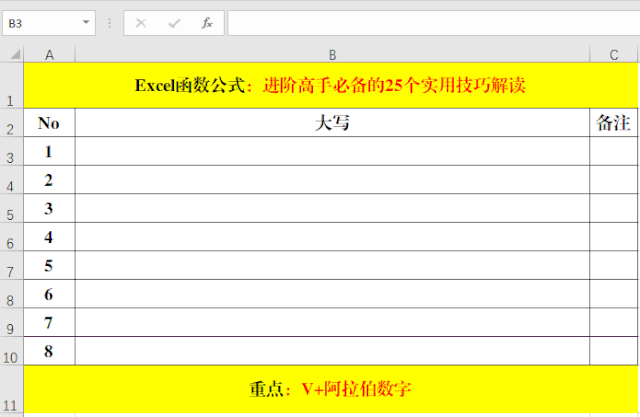The image size is (640, 417).
Task: Click the Enter checkmark icon in formula bar
Action: pos(174,23)
